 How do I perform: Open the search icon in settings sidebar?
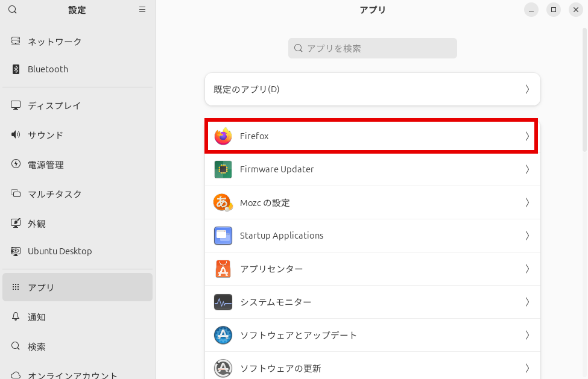tap(13, 10)
